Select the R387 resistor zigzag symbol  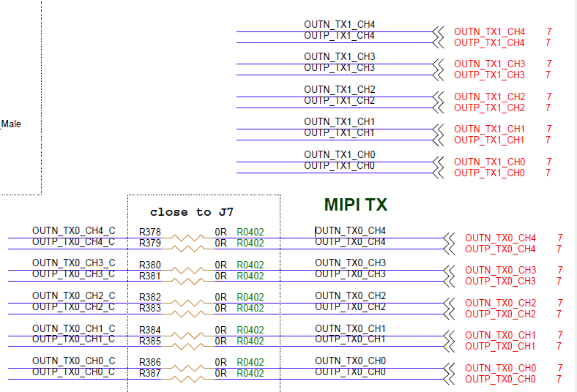[187, 379]
